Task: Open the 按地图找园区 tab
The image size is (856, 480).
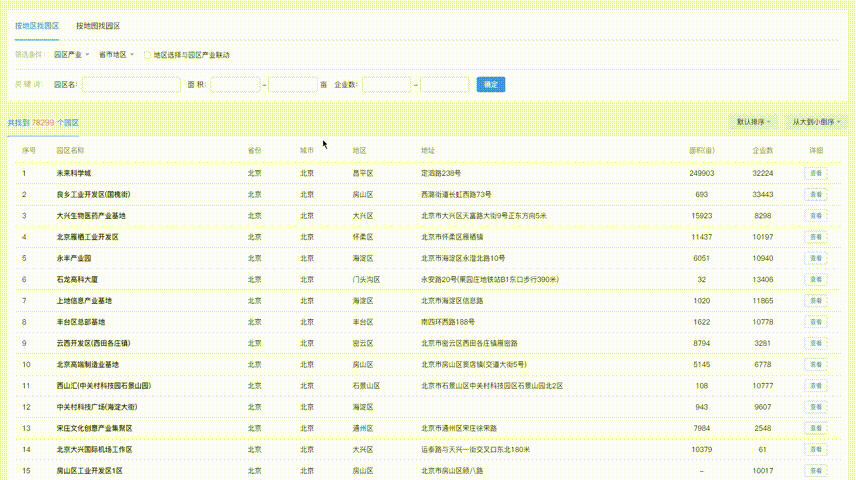Action: [x=98, y=25]
